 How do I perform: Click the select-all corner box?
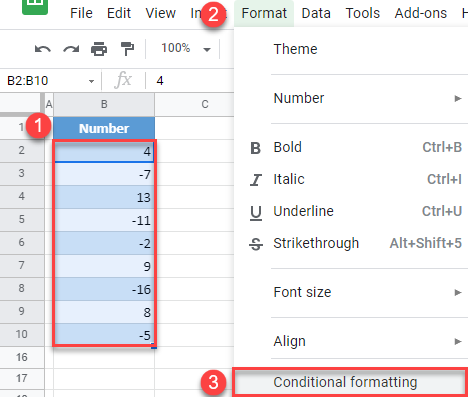[21, 104]
